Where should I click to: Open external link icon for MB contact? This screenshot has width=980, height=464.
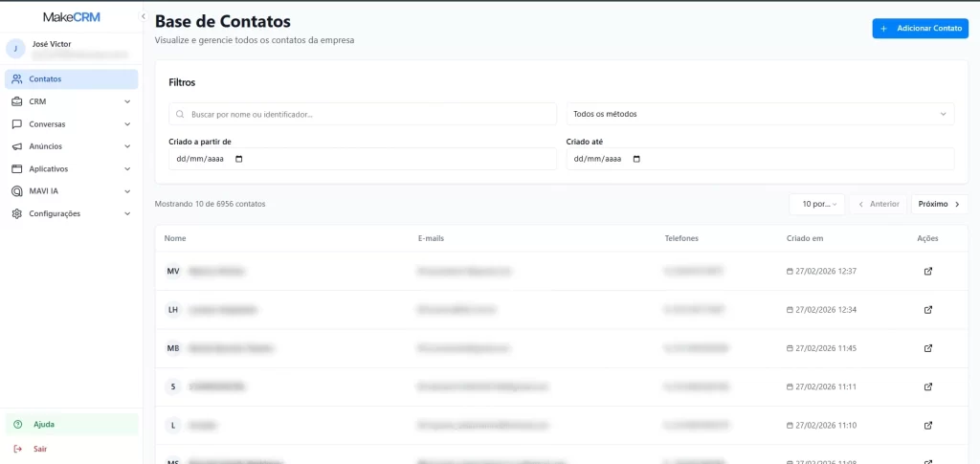pyautogui.click(x=927, y=348)
